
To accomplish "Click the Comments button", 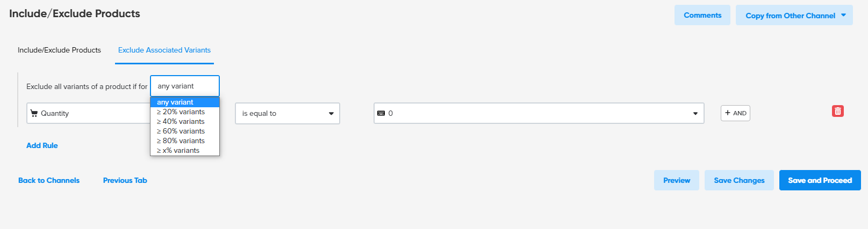I will click(702, 16).
